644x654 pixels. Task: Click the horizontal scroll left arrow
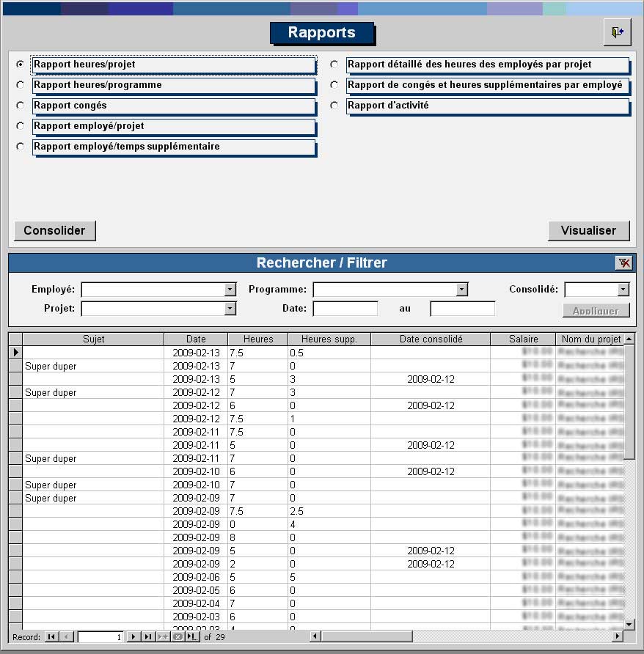[x=315, y=636]
